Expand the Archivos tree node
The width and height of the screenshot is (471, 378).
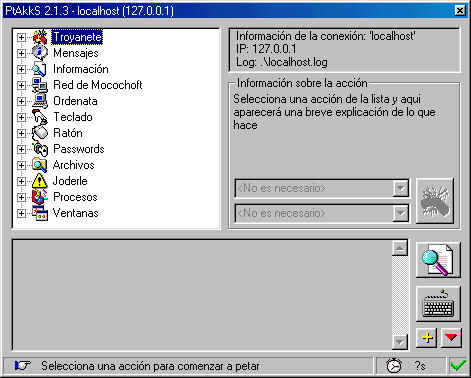tap(21, 165)
